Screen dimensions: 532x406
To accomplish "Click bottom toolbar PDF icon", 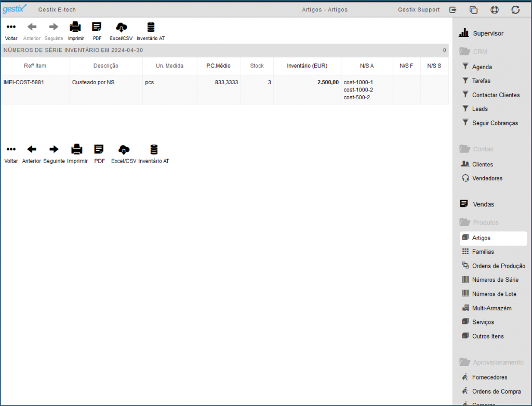I will click(99, 149).
